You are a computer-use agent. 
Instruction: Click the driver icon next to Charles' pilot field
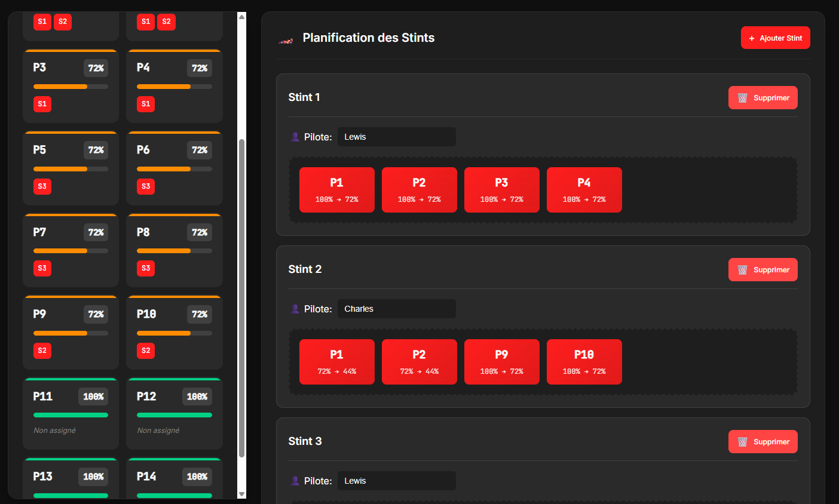pyautogui.click(x=294, y=309)
